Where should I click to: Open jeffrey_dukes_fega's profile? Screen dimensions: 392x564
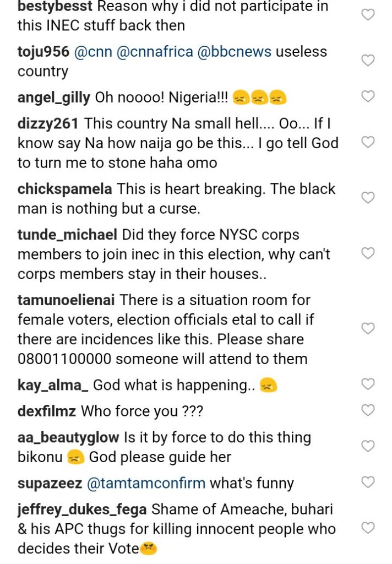point(82,509)
